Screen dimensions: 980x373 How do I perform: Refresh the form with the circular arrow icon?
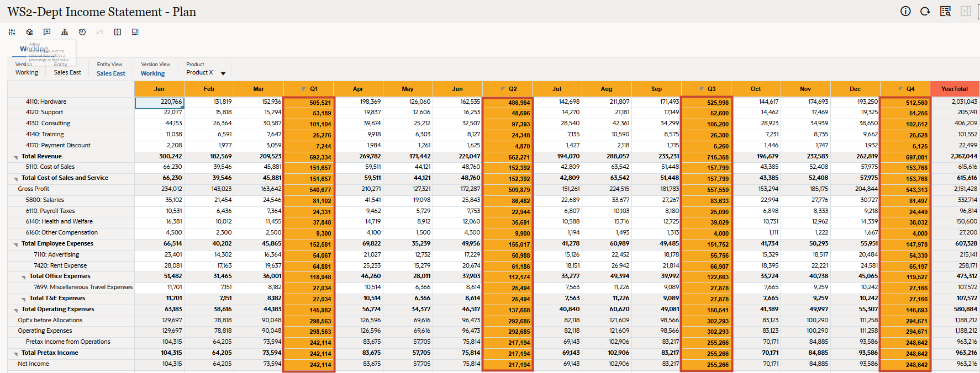[x=925, y=11]
